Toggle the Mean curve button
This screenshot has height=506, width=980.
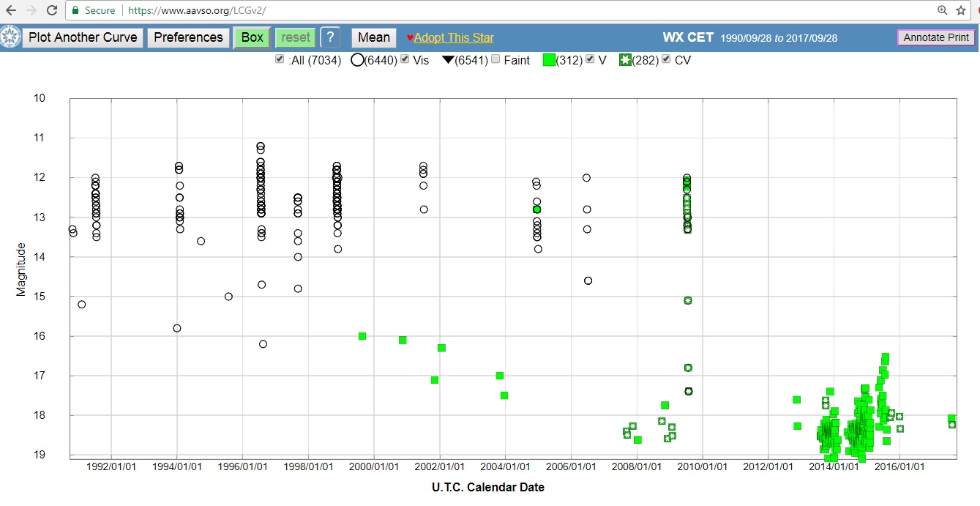373,37
